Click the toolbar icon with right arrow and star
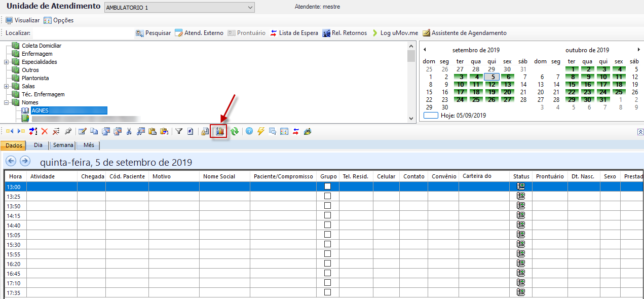 coord(21,131)
